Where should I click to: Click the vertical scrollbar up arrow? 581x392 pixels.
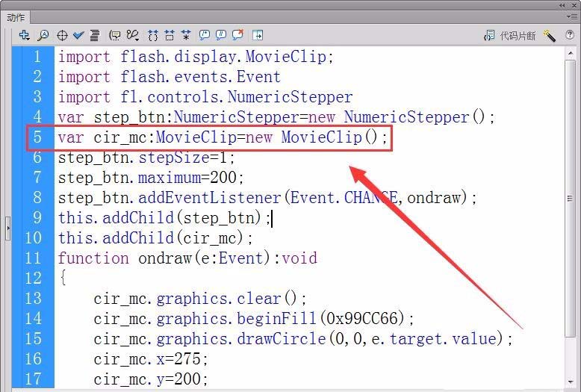tap(571, 53)
